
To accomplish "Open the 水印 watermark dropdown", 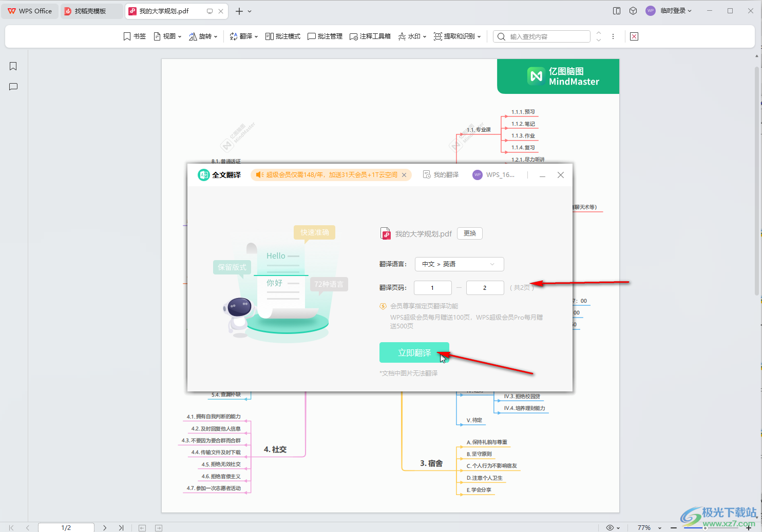I will click(412, 36).
